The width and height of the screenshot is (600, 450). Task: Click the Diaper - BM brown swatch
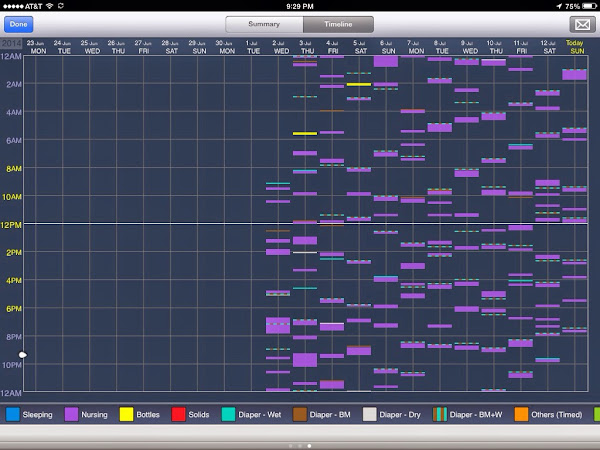(300, 414)
